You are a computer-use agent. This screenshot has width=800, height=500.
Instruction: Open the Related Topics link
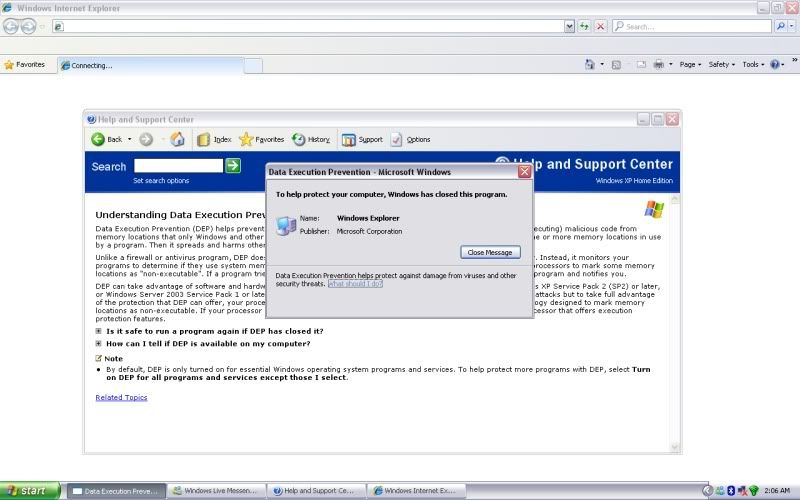pos(121,397)
